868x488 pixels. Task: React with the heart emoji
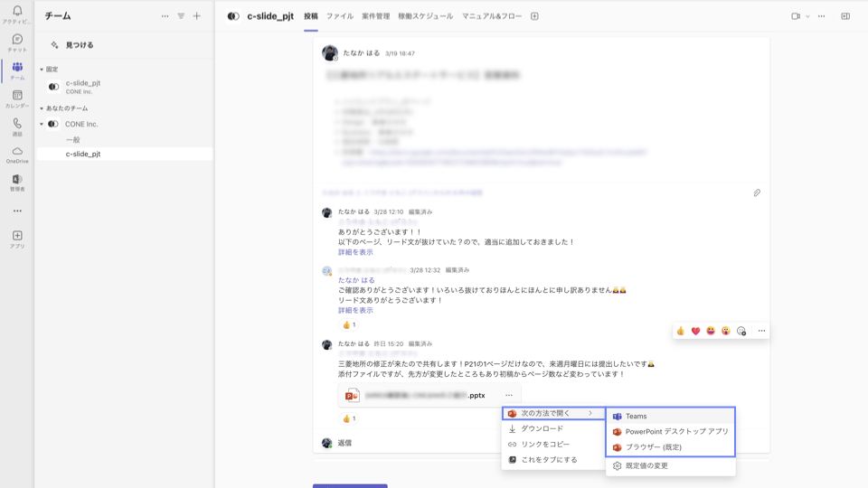pyautogui.click(x=695, y=331)
